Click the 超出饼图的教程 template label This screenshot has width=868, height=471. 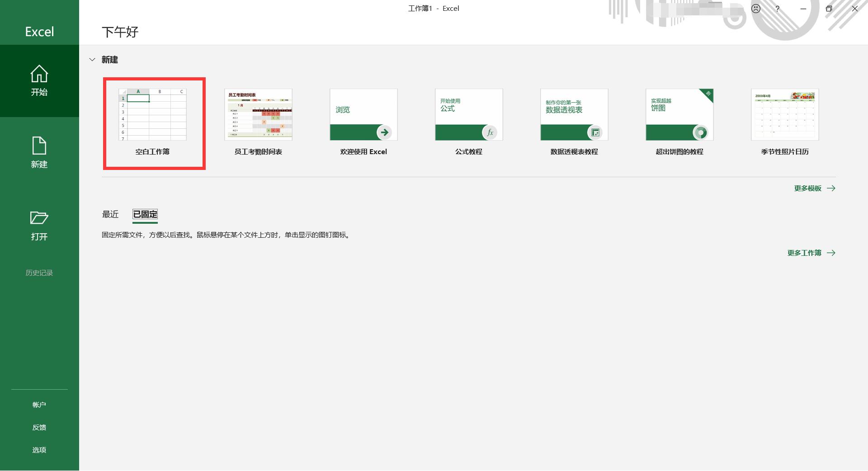coord(679,152)
